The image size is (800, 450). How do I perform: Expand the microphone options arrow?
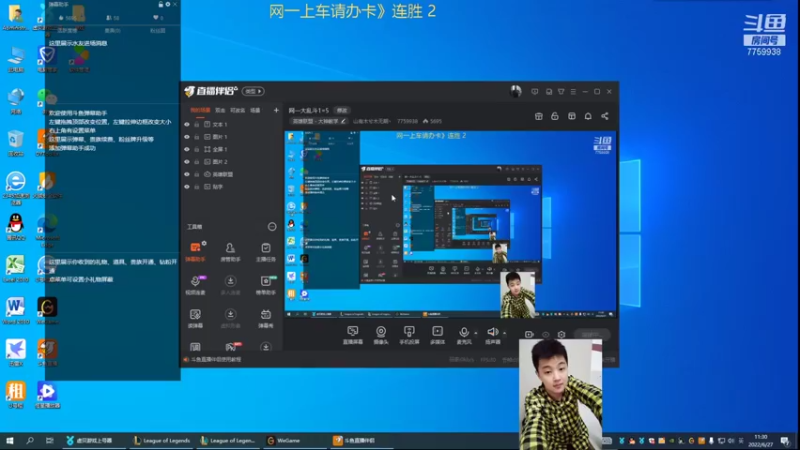[x=476, y=333]
